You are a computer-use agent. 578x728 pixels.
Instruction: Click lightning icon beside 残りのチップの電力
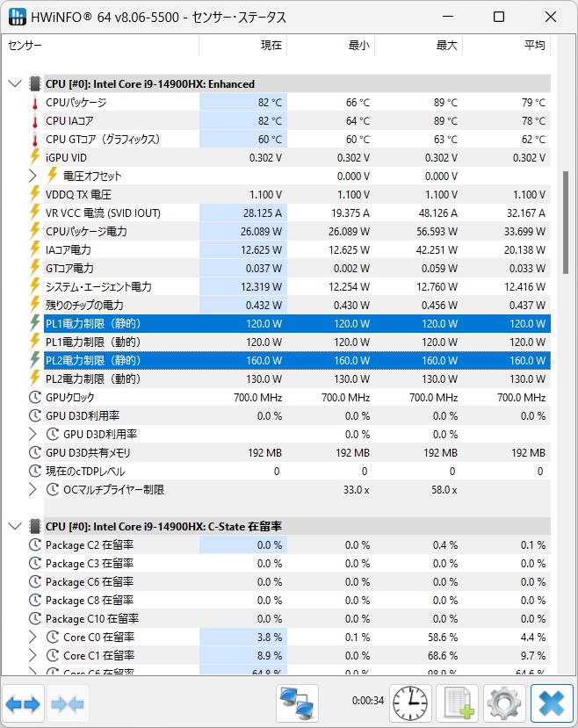click(x=35, y=305)
